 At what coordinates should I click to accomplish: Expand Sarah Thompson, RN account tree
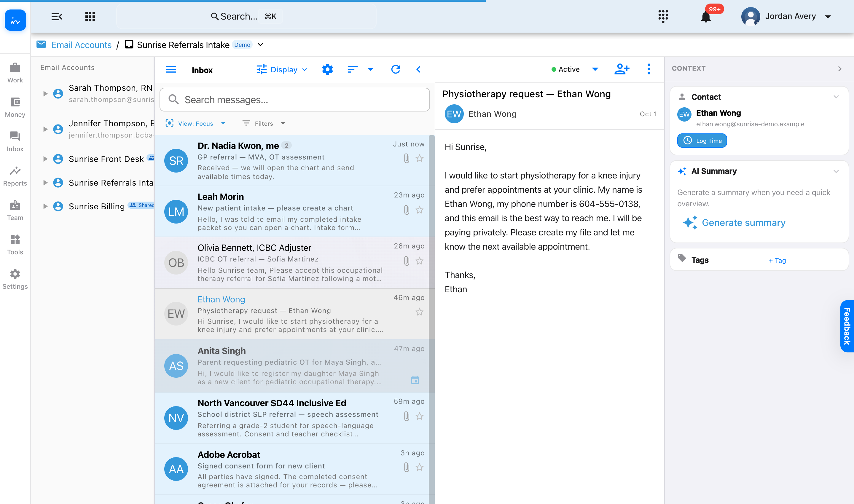(45, 93)
